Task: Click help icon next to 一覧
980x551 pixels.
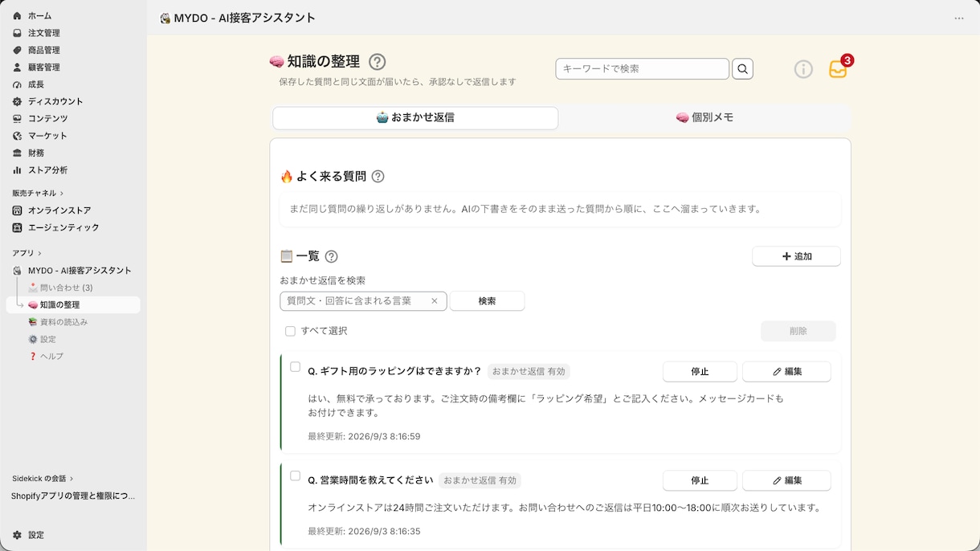Action: click(x=331, y=257)
